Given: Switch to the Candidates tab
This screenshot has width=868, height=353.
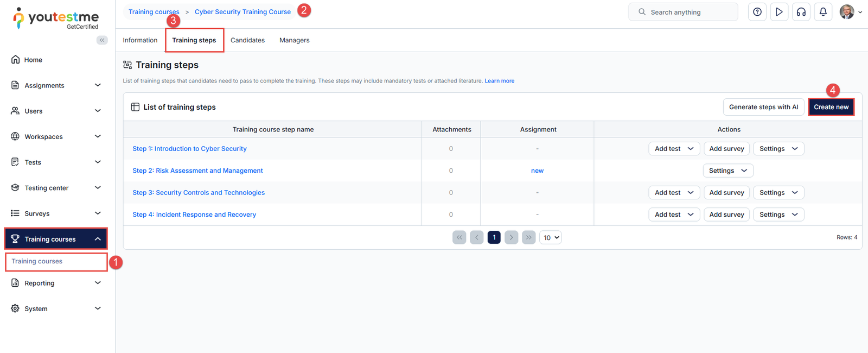Looking at the screenshot, I should 247,40.
